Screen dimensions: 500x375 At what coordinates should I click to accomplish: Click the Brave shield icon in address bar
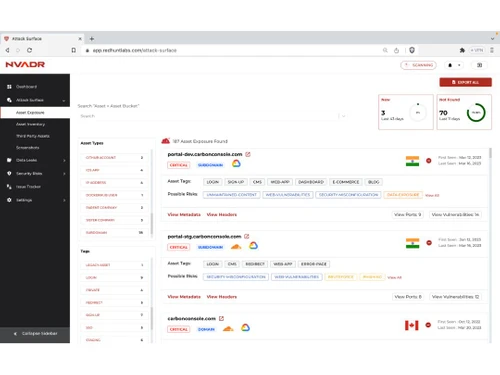pyautogui.click(x=412, y=50)
